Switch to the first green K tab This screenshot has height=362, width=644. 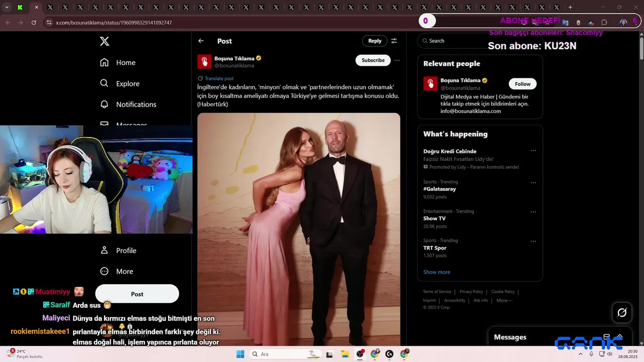tap(20, 8)
